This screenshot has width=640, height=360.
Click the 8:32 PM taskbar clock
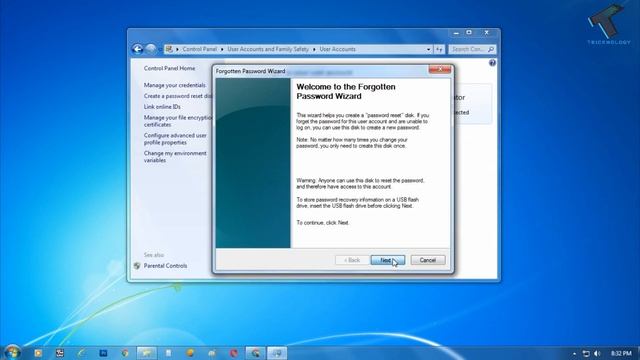tap(621, 353)
